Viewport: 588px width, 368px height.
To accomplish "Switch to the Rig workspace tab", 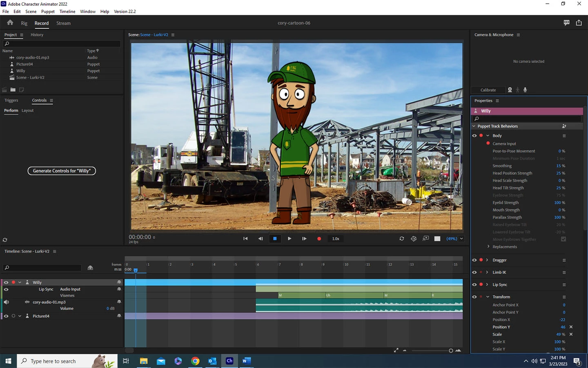I will click(24, 23).
